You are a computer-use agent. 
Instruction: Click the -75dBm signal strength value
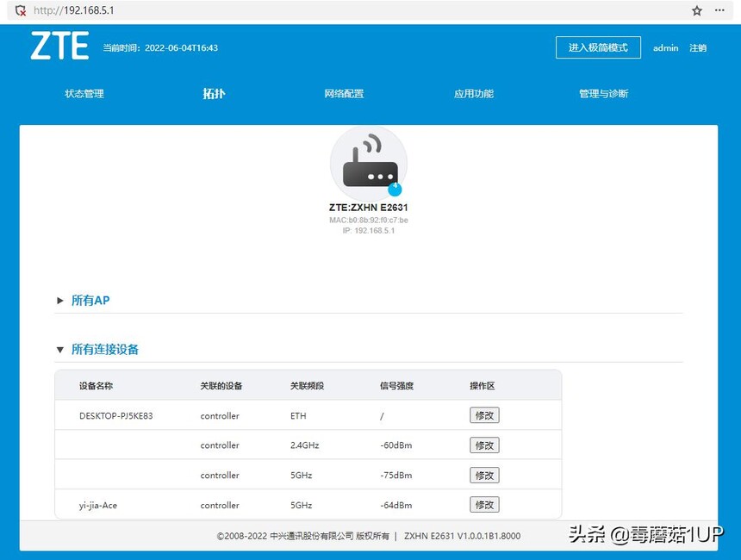396,475
